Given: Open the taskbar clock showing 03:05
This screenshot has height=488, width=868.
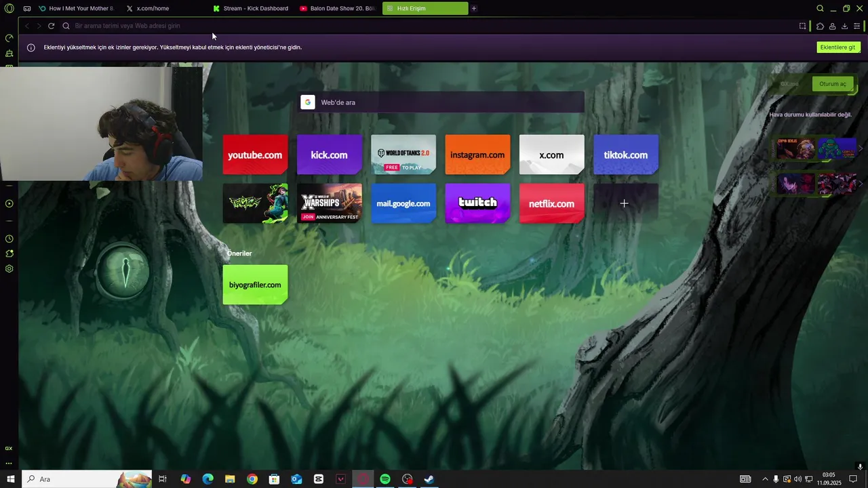Looking at the screenshot, I should point(829,479).
